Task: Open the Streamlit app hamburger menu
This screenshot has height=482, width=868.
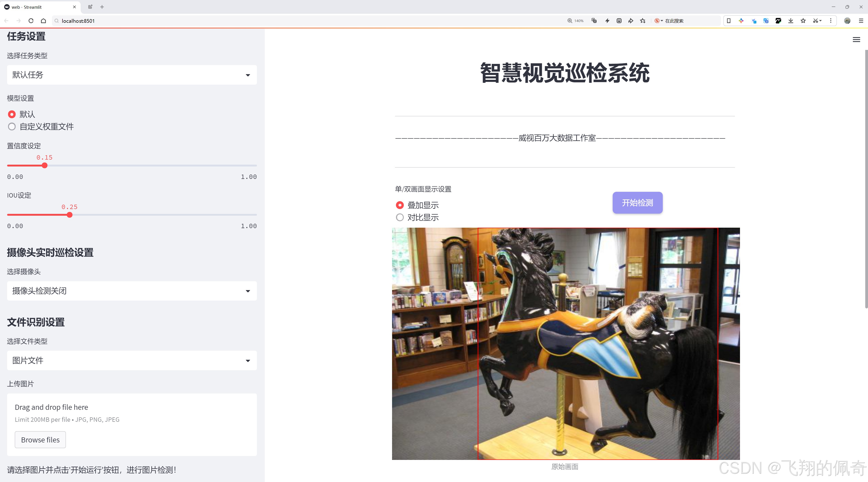Action: coord(856,40)
